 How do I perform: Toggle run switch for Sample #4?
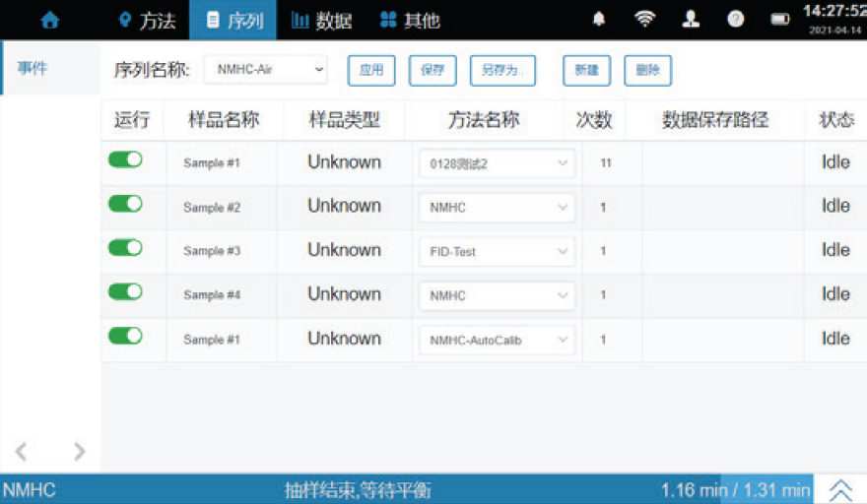tap(125, 291)
